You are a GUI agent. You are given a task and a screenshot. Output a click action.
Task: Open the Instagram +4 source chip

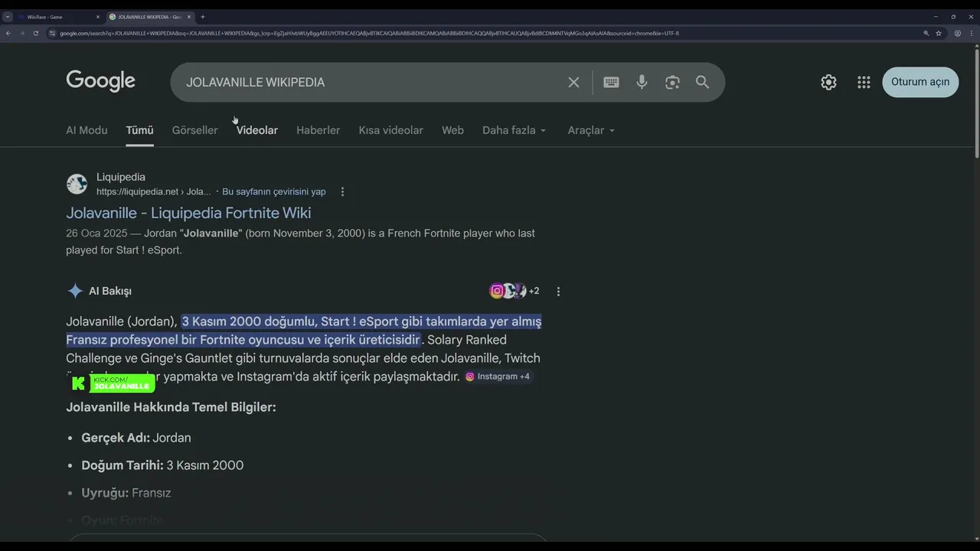coord(498,377)
